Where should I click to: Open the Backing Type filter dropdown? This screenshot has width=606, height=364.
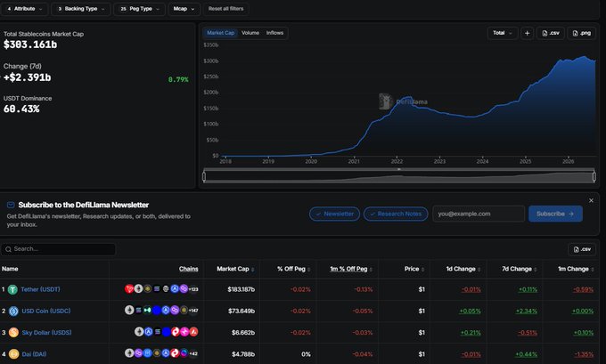[x=81, y=9]
